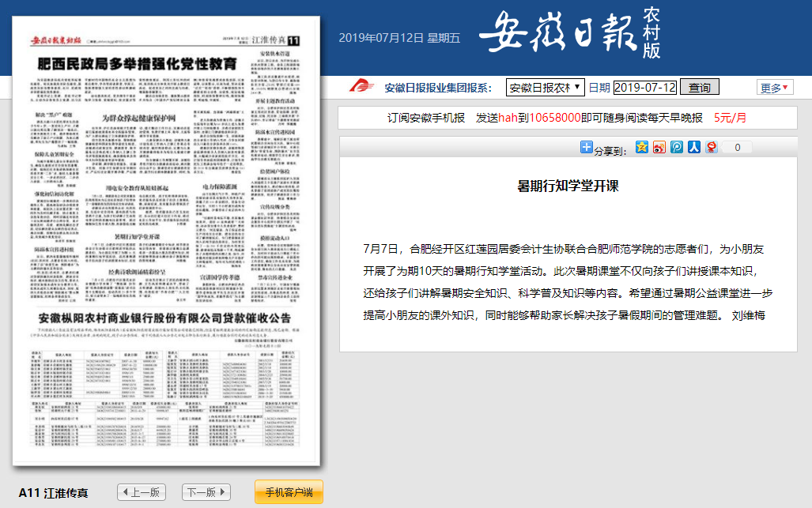Image resolution: width=812 pixels, height=508 pixels.
Task: Click the red Anhui Daily group logo icon
Action: [x=361, y=87]
